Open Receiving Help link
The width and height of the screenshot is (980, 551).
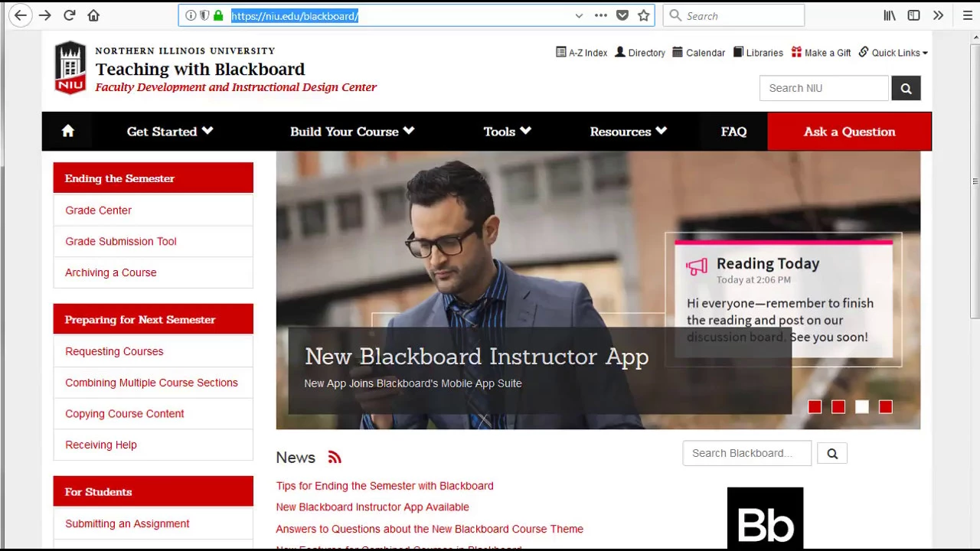101,445
